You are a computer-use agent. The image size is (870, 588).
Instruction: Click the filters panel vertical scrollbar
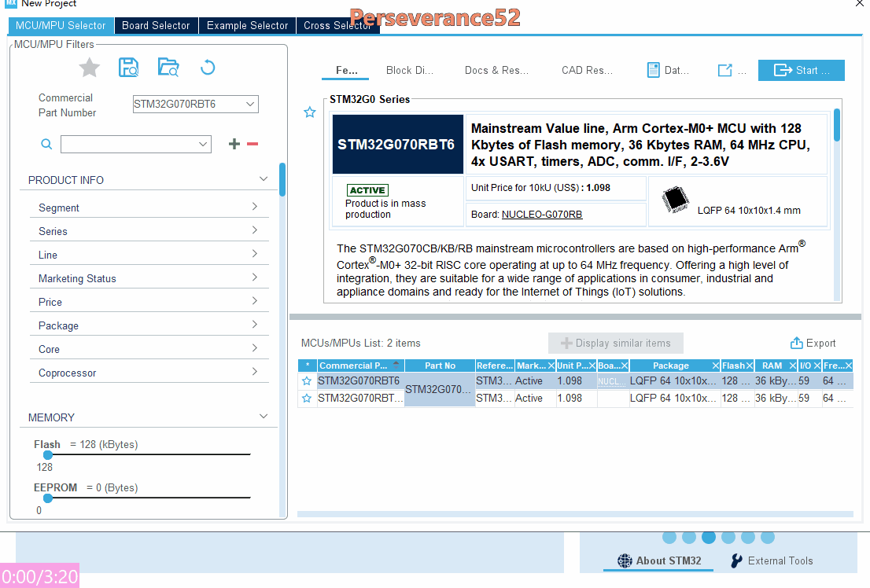click(x=282, y=180)
